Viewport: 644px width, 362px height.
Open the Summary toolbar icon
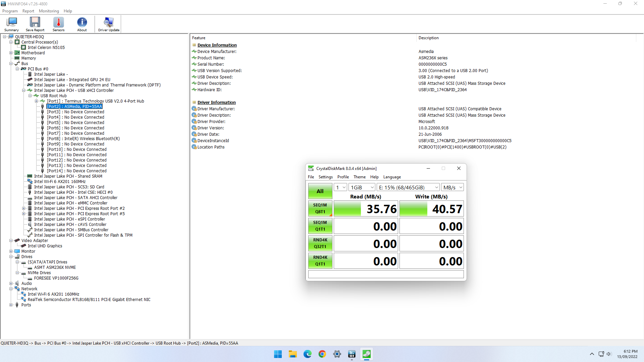pyautogui.click(x=11, y=24)
